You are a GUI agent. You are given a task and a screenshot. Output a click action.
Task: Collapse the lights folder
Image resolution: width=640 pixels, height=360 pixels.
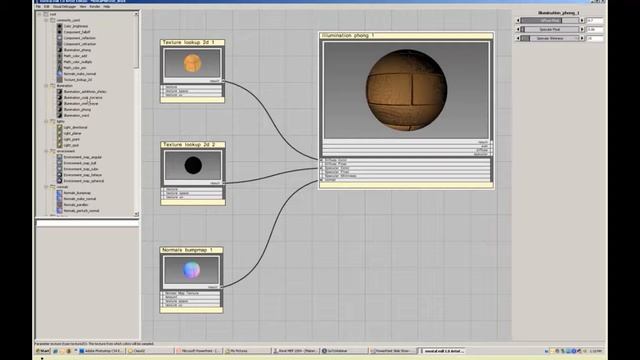tap(46, 121)
